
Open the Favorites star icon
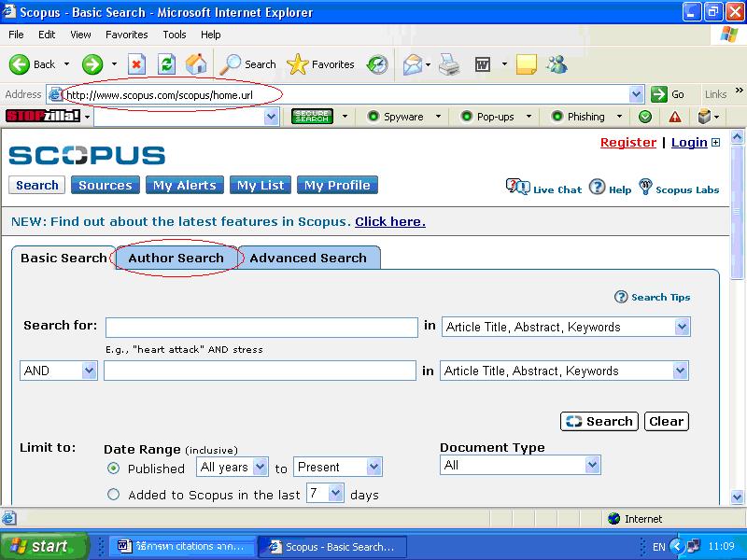pos(298,64)
